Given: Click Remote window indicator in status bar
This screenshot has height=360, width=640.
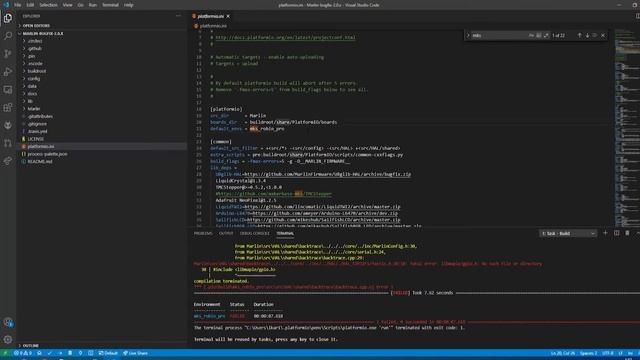Looking at the screenshot, I should pos(5,353).
